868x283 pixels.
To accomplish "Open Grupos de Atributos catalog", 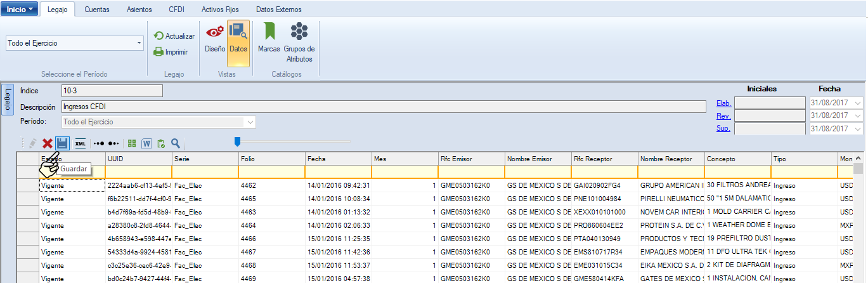I will click(x=299, y=42).
